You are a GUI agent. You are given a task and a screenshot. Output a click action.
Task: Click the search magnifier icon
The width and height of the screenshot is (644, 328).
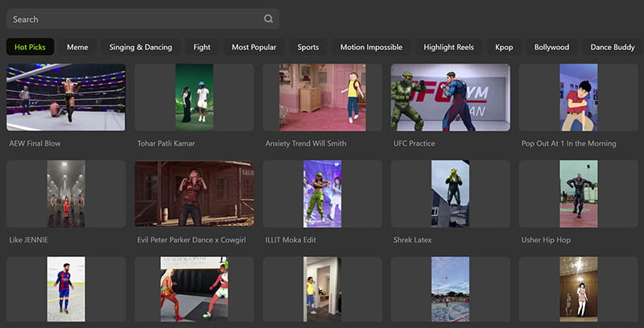tap(268, 19)
